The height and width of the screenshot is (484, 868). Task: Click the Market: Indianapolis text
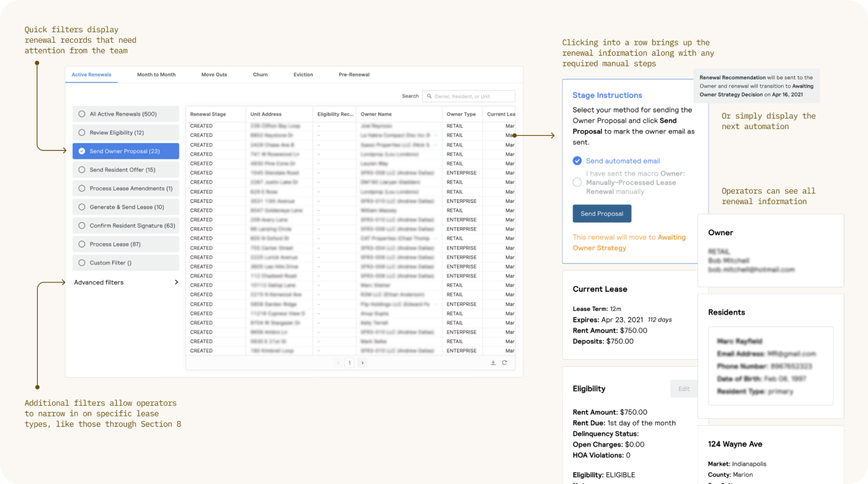pos(737,464)
